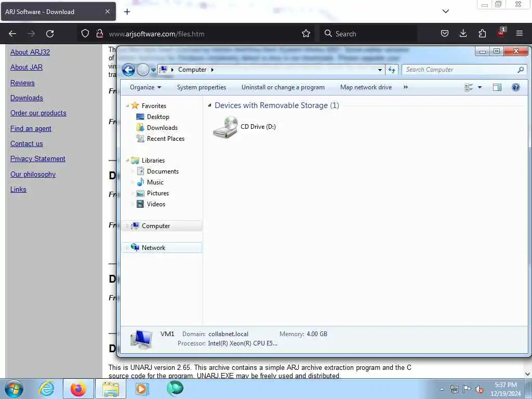Open a new Firefox tab
This screenshot has height=399, width=532.
(127, 12)
